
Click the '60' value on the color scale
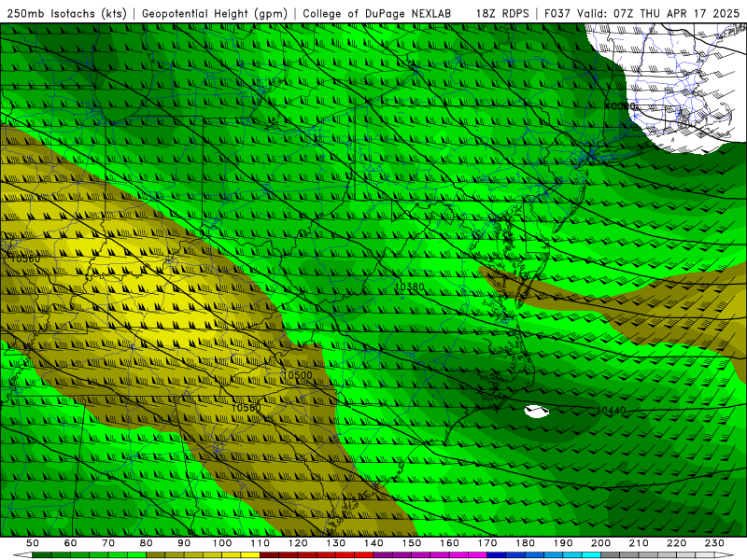tap(71, 543)
